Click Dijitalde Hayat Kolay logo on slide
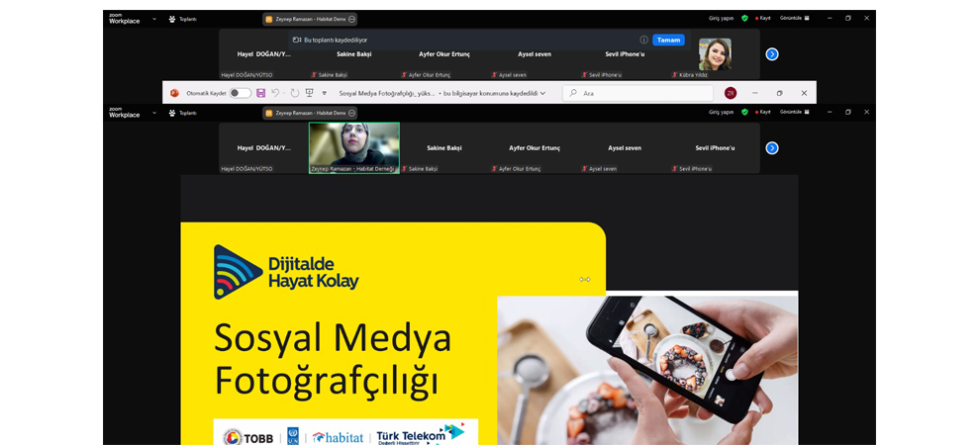This screenshot has height=445, width=980. [x=286, y=272]
